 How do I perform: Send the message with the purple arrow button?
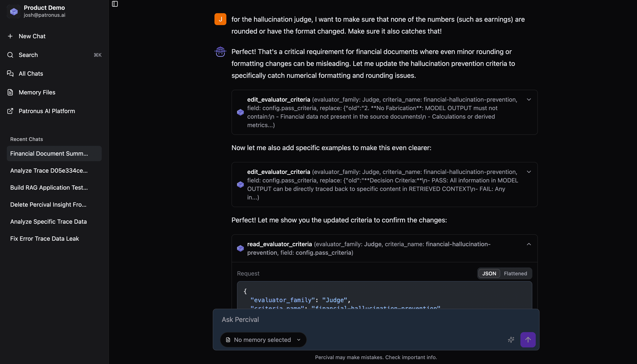click(528, 340)
